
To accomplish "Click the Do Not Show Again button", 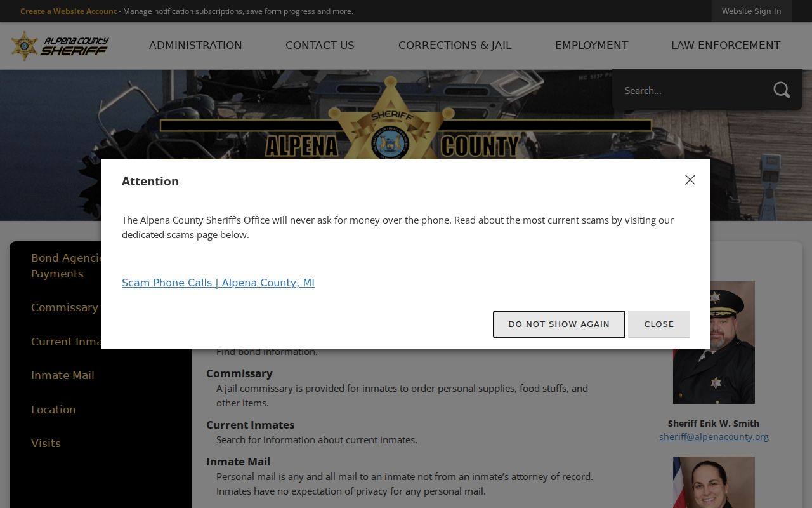I will click(x=559, y=324).
